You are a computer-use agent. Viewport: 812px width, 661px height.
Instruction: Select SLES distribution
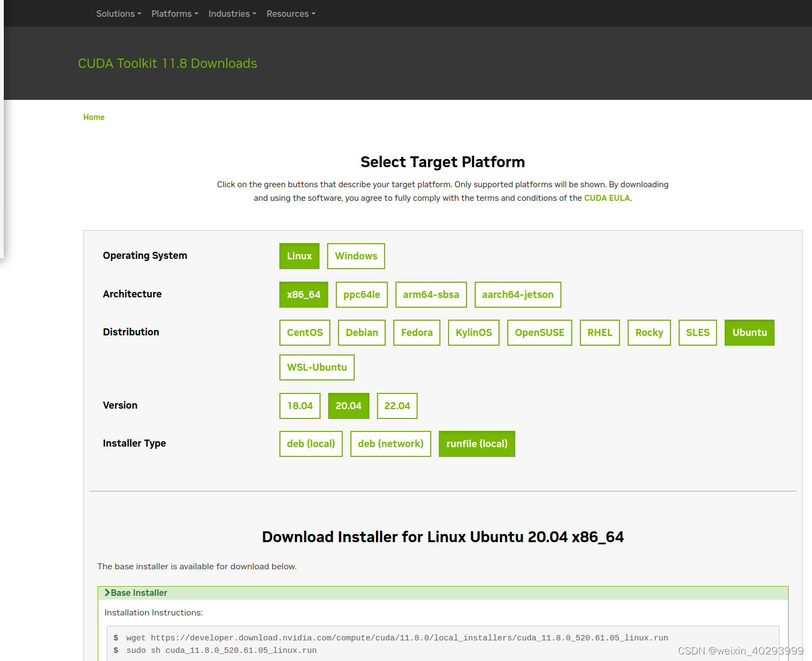698,333
